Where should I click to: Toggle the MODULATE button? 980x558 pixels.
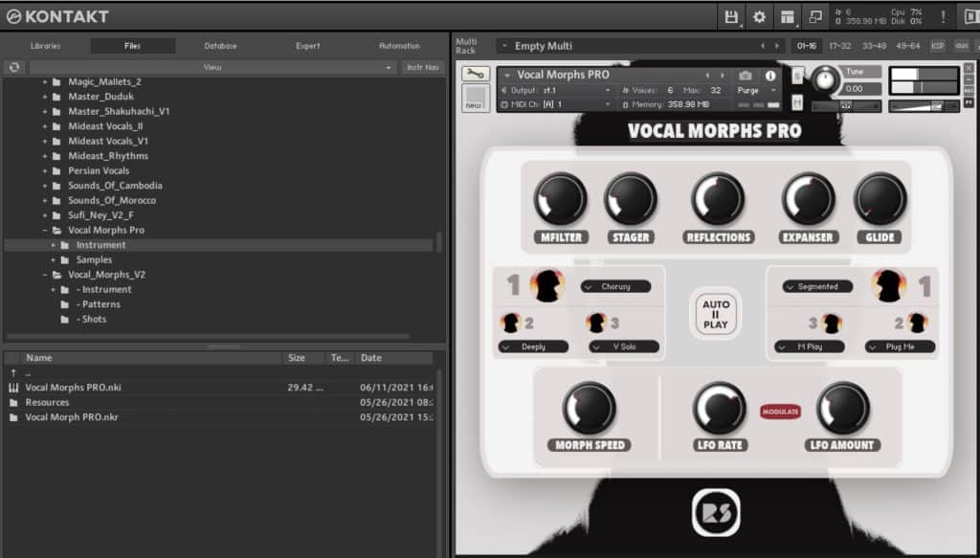pos(781,412)
